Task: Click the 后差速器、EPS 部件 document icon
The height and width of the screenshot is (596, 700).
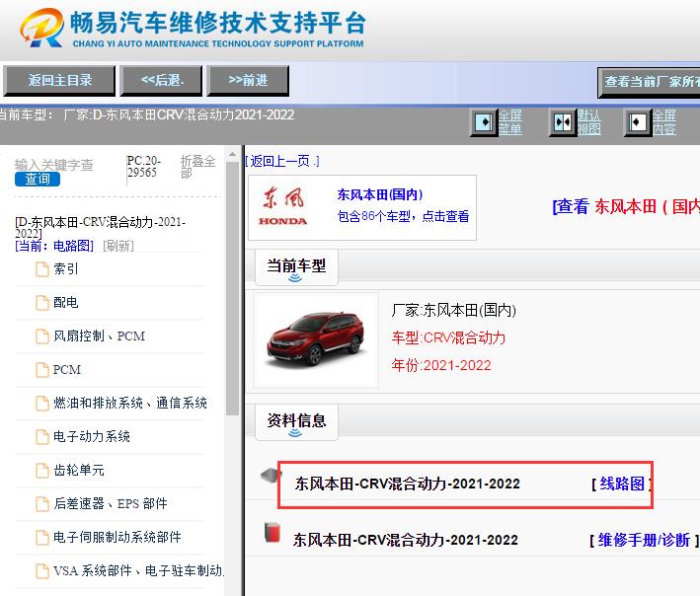Action: (42, 503)
